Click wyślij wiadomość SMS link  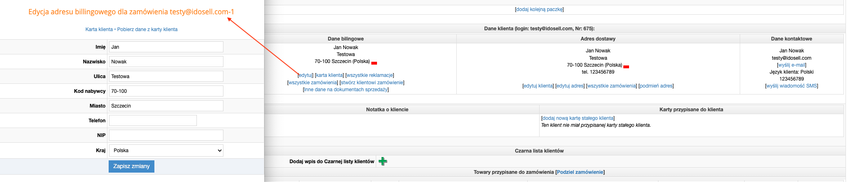click(x=791, y=86)
